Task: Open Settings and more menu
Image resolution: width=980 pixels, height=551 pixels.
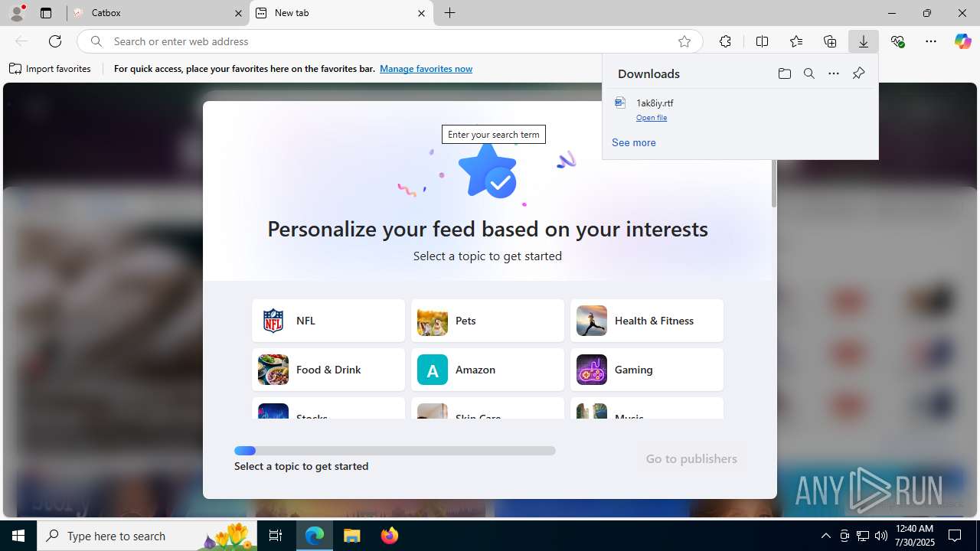Action: click(931, 41)
